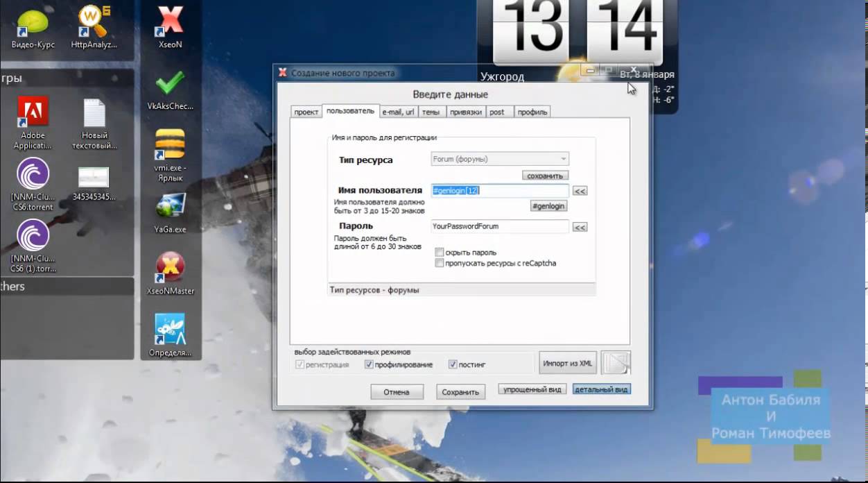Open the Adobe Application icon
The height and width of the screenshot is (483, 868).
click(x=33, y=122)
